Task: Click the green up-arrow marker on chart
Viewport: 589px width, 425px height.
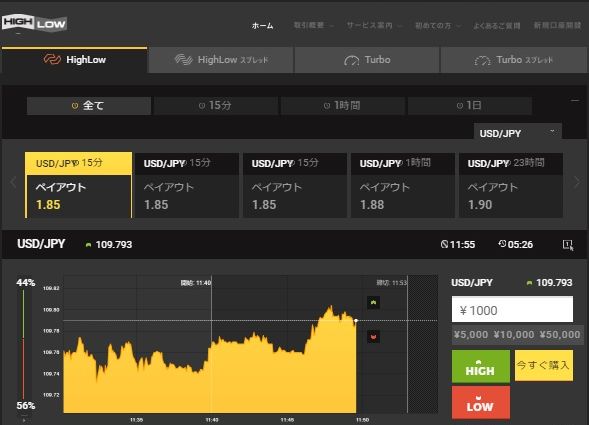Action: point(373,302)
